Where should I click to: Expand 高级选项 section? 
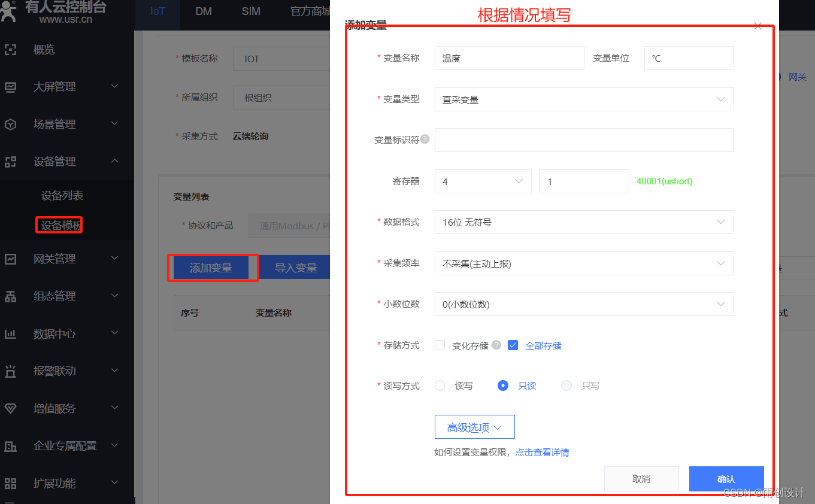coord(475,427)
